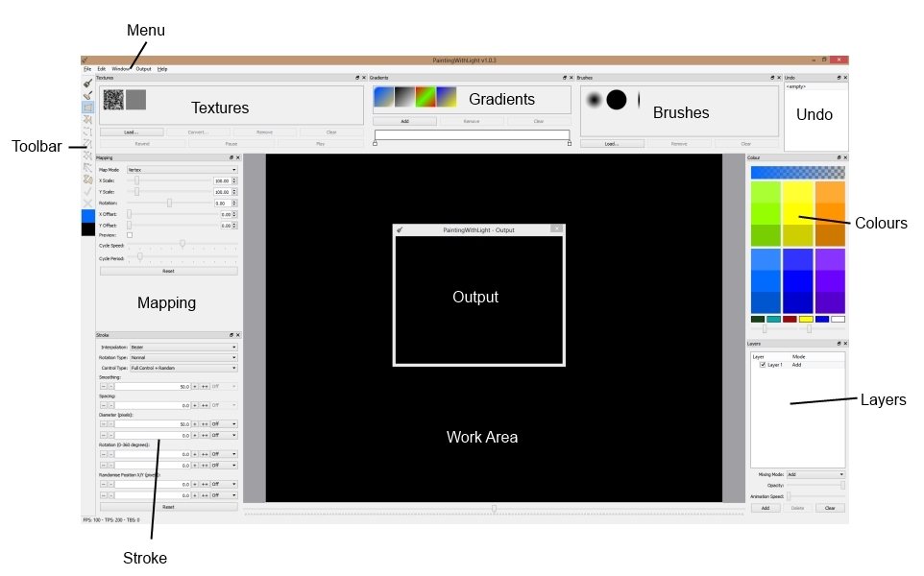
Task: Click the Cycle Speed slider in Mapping
Action: [x=182, y=244]
